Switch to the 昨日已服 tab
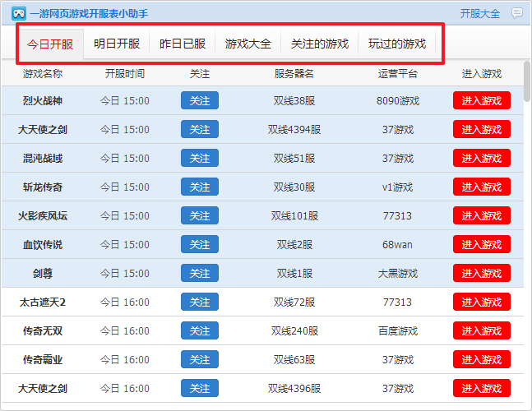This screenshot has height=411, width=532. 183,44
